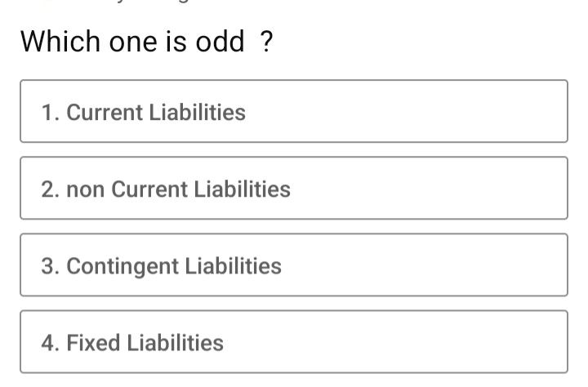Choose the non Current Liabilities option
The width and height of the screenshot is (588, 387).
point(294,188)
